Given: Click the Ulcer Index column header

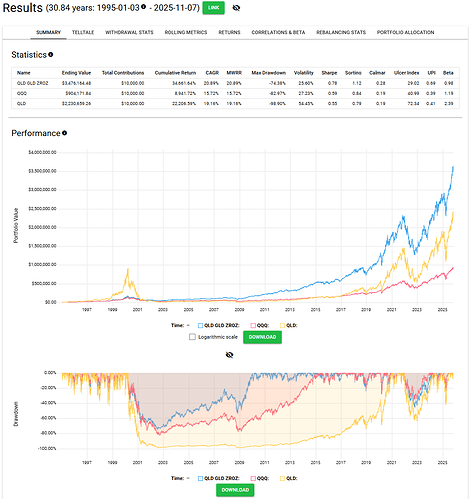Looking at the screenshot, I should tap(406, 73).
